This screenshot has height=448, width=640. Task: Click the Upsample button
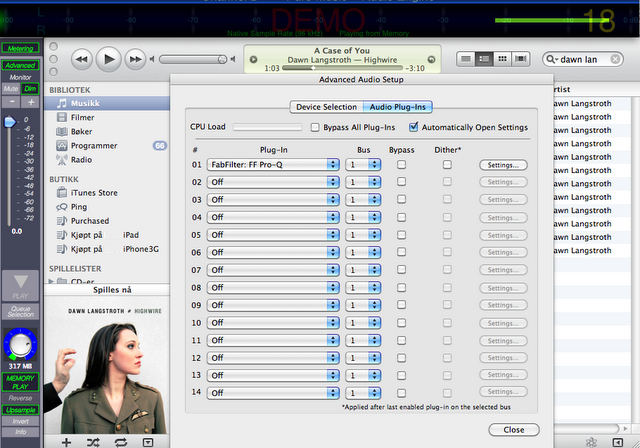pos(20,410)
